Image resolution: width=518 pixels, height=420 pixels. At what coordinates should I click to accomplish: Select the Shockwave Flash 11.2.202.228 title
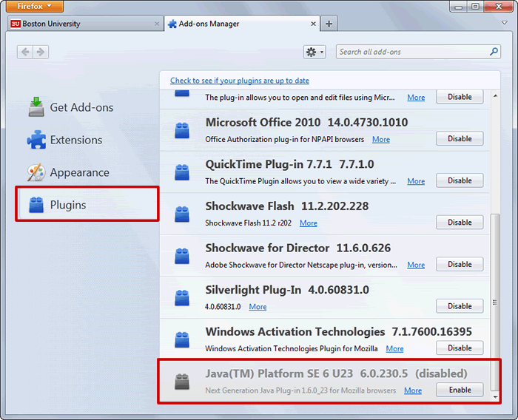(287, 206)
